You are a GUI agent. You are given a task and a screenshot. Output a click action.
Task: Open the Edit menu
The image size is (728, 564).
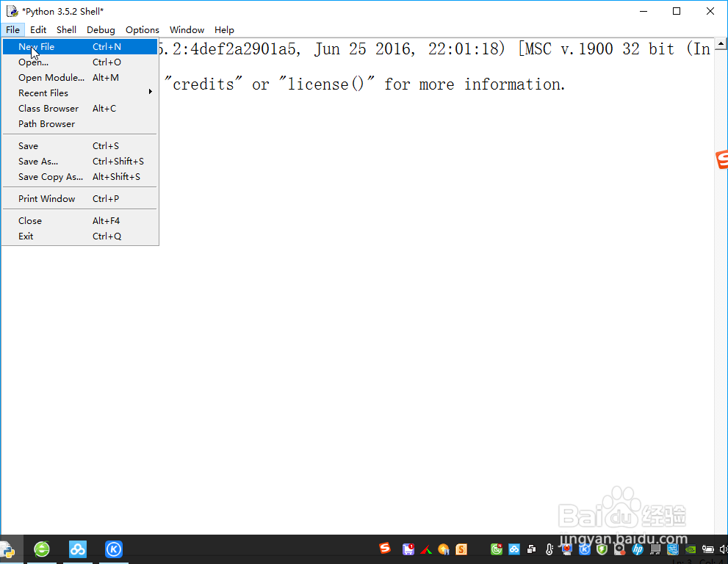38,29
